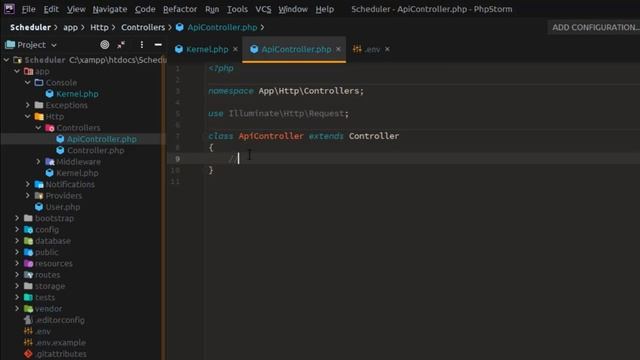Click Scheduler in the breadcrumb path

coord(31,27)
